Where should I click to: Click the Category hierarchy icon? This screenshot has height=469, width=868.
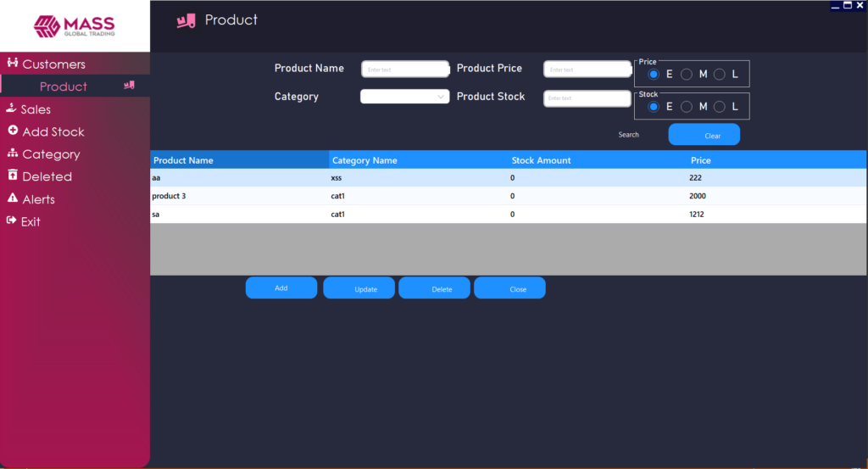[12, 153]
